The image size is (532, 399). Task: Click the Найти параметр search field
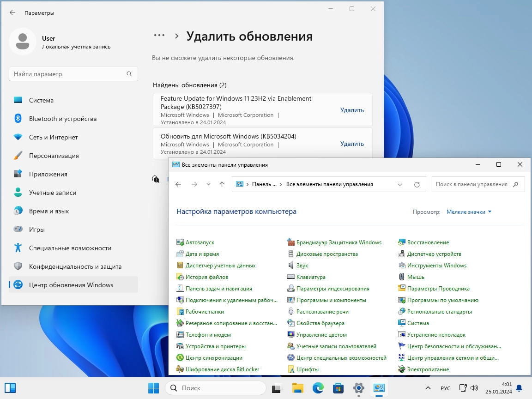click(73, 74)
